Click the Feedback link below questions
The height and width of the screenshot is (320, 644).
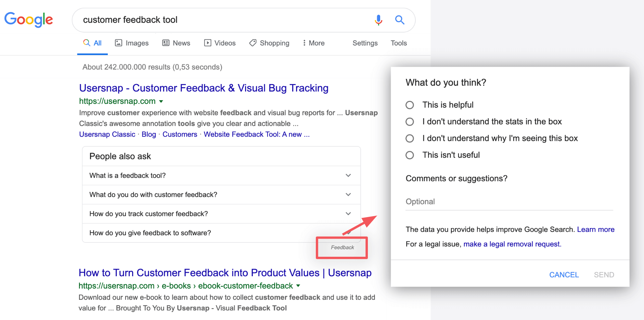342,248
